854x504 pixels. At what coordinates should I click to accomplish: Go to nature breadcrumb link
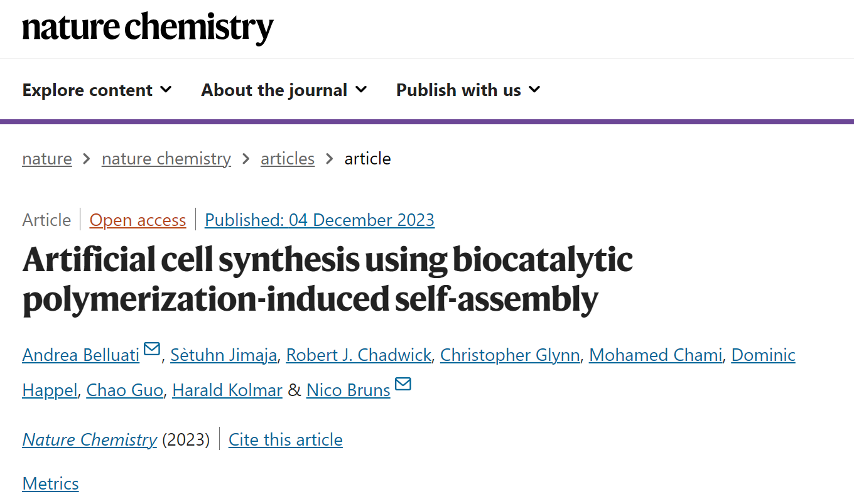(x=47, y=159)
